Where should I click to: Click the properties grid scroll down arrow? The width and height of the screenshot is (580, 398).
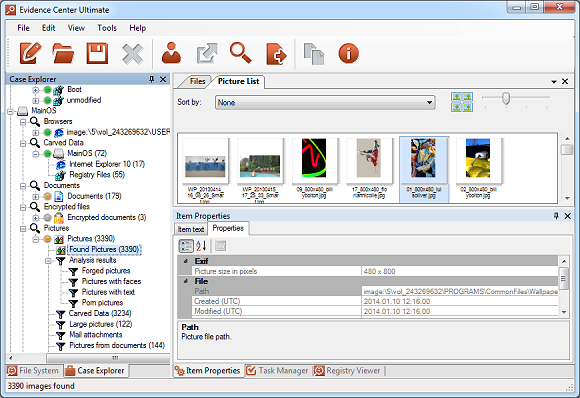point(564,312)
